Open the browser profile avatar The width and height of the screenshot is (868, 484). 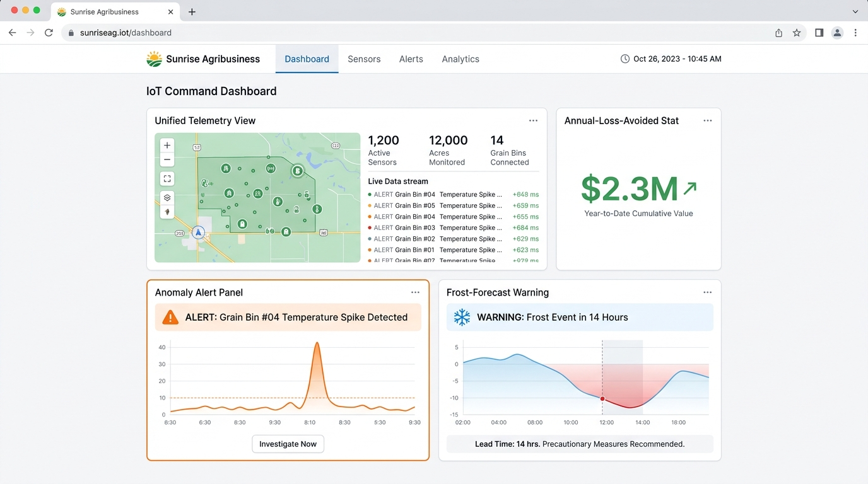tap(837, 33)
